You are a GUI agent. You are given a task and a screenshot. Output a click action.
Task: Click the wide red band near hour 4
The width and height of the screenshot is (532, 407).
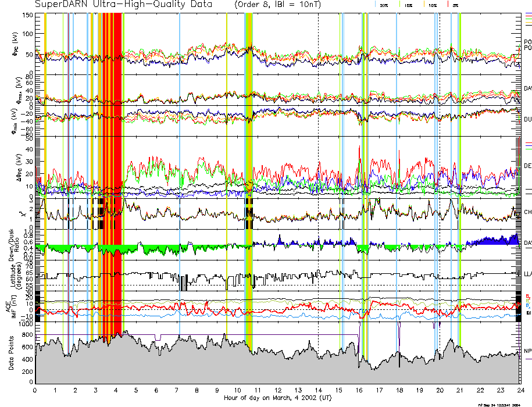pos(117,174)
